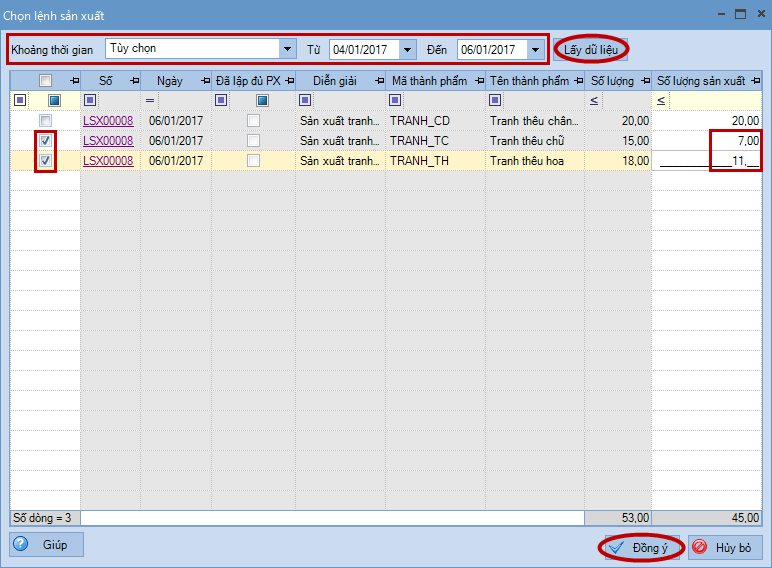
Task: Uncheck the TRANH_TC row checkbox
Action: (x=45, y=141)
